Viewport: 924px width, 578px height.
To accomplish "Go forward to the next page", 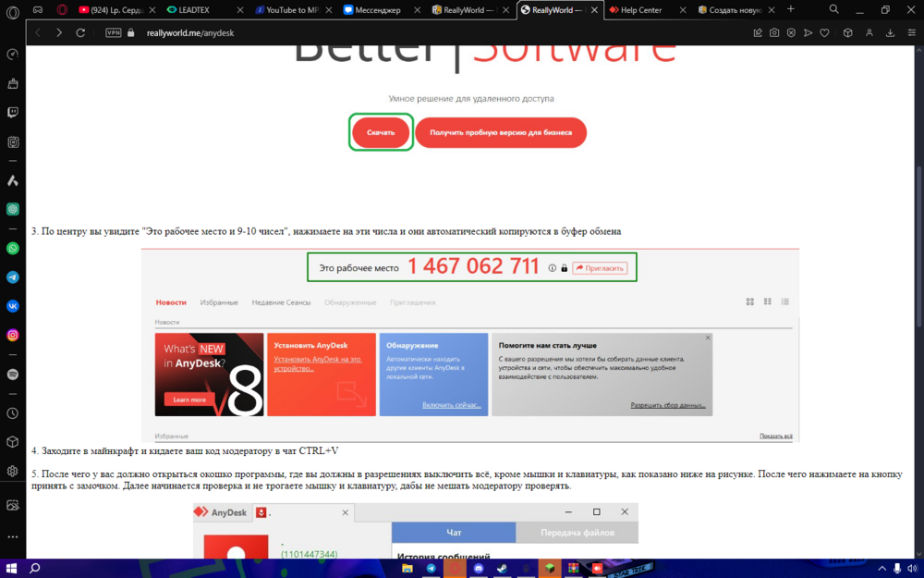I will [x=59, y=33].
